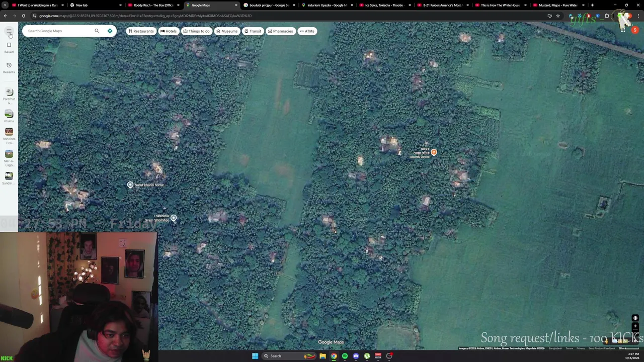Filter map by Restaurants

pyautogui.click(x=141, y=31)
